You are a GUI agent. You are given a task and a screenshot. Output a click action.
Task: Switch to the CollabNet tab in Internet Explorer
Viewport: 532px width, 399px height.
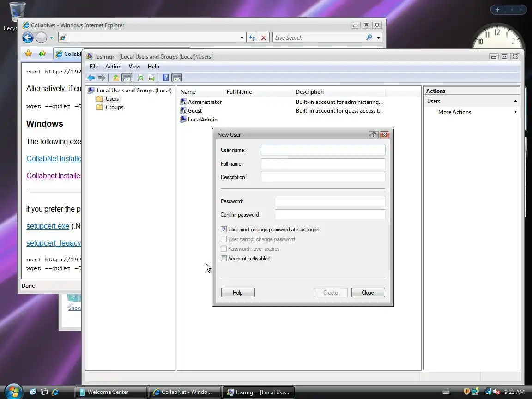(68, 54)
